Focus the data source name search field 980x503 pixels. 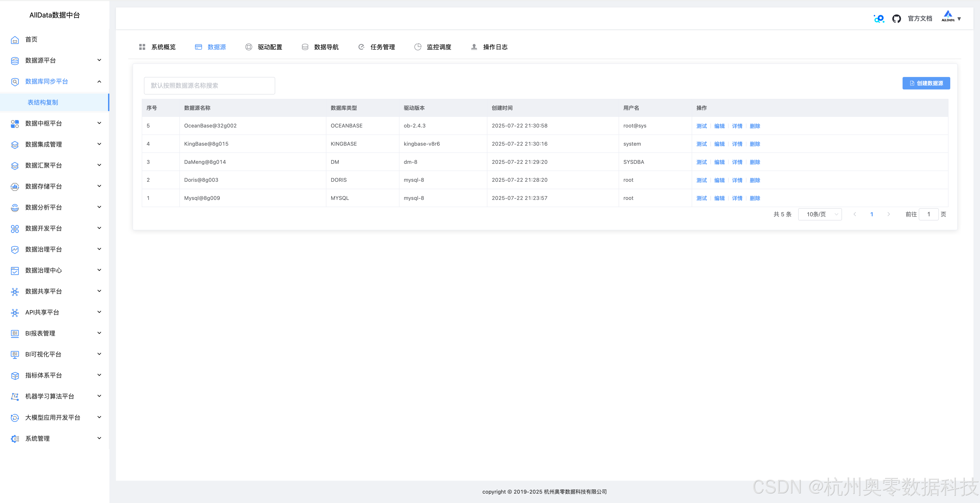pyautogui.click(x=209, y=86)
